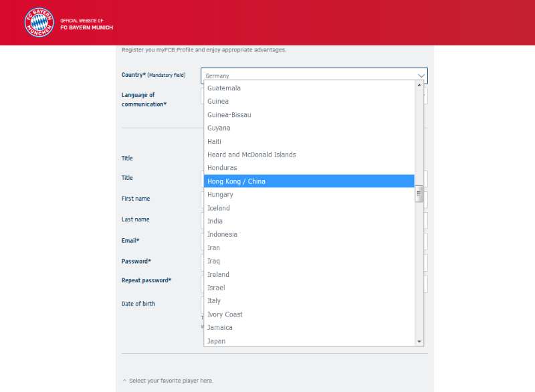Select the highlighted Hong Kong / China option

pos(309,181)
